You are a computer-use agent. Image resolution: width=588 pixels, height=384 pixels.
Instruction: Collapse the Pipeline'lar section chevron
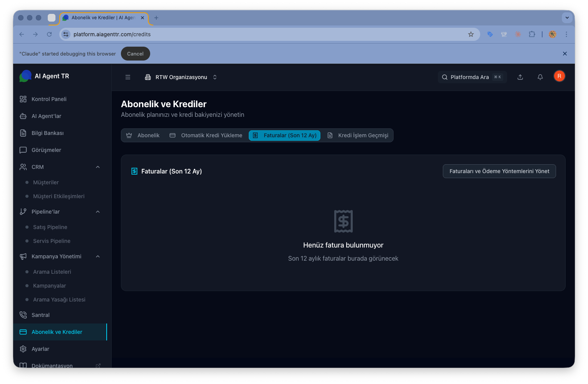[98, 212]
